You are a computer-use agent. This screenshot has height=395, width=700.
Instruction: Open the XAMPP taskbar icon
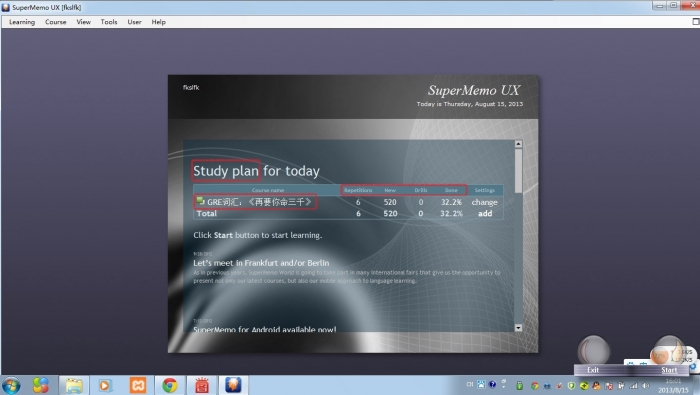coord(138,385)
